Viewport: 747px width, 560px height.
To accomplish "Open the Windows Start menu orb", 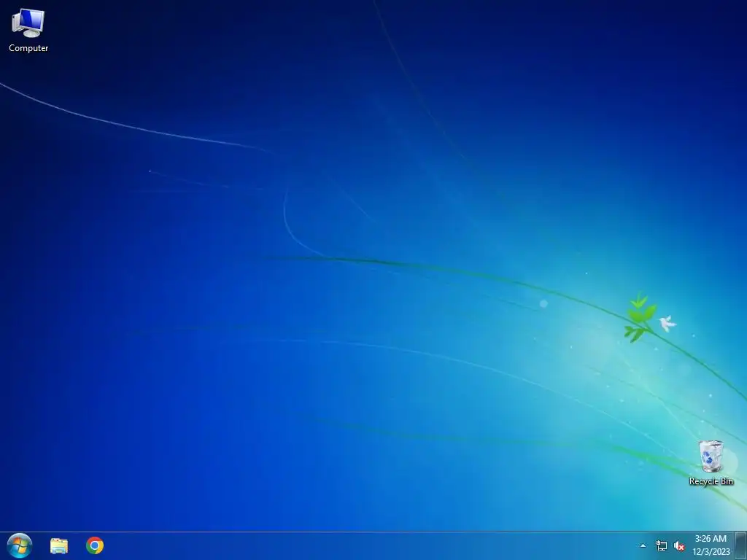I will pyautogui.click(x=20, y=545).
